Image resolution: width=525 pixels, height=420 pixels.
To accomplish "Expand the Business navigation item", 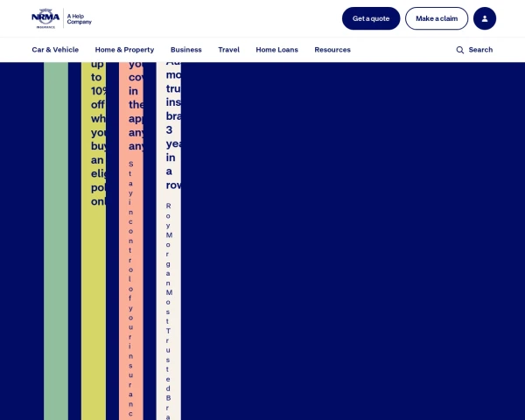I will point(186,50).
